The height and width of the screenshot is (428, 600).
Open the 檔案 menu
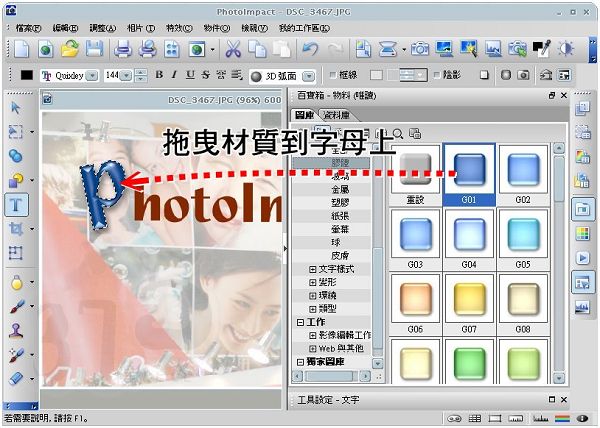(28, 28)
